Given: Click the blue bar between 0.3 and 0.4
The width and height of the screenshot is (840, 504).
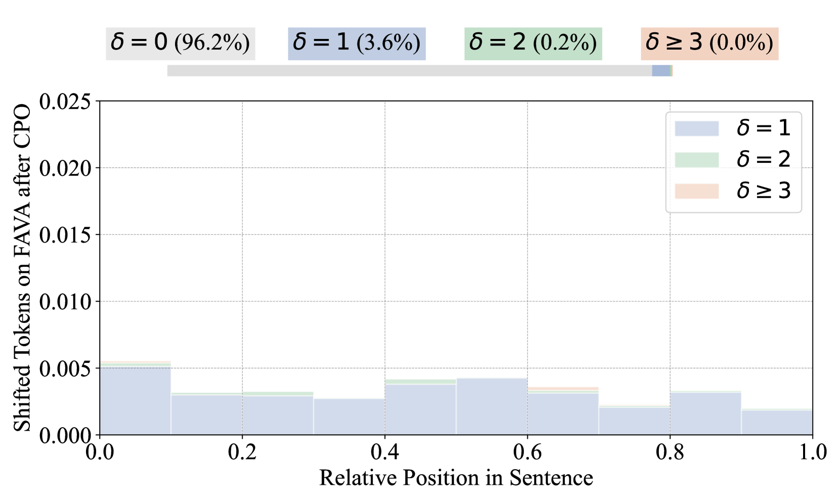Looking at the screenshot, I should click(x=349, y=417).
